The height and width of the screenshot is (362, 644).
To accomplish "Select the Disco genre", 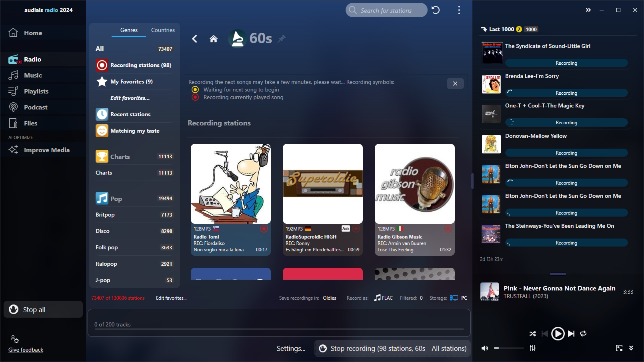I will point(134,231).
